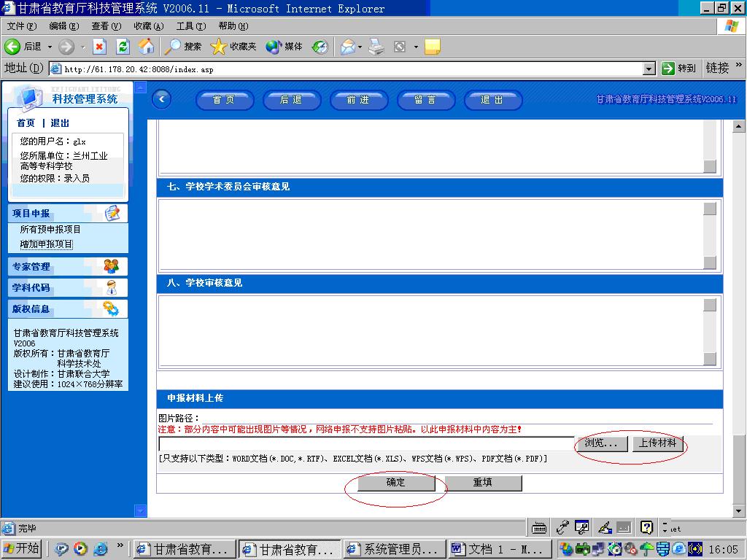Click the 上传材料 upload button
Image resolution: width=747 pixels, height=560 pixels.
coord(657,443)
